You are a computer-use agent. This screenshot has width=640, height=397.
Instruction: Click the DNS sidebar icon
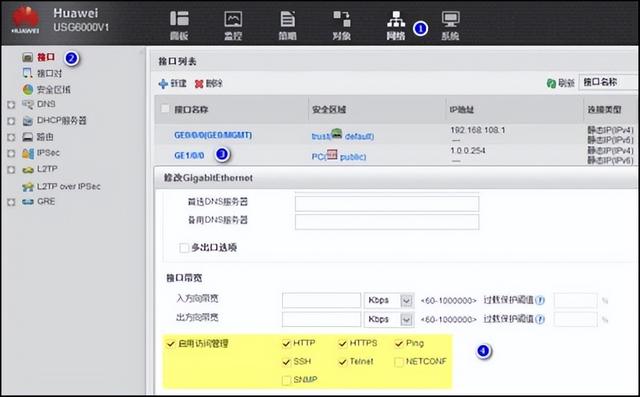27,104
